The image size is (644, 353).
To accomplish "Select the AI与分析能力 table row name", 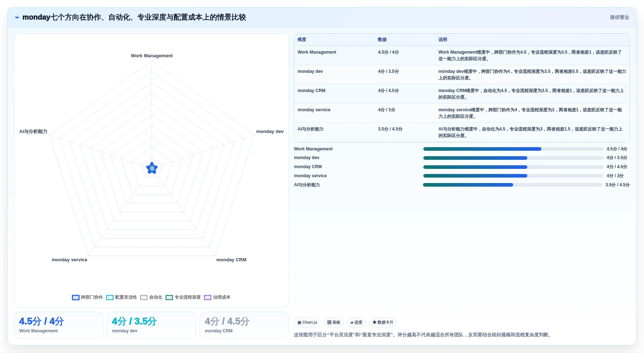I will 311,129.
